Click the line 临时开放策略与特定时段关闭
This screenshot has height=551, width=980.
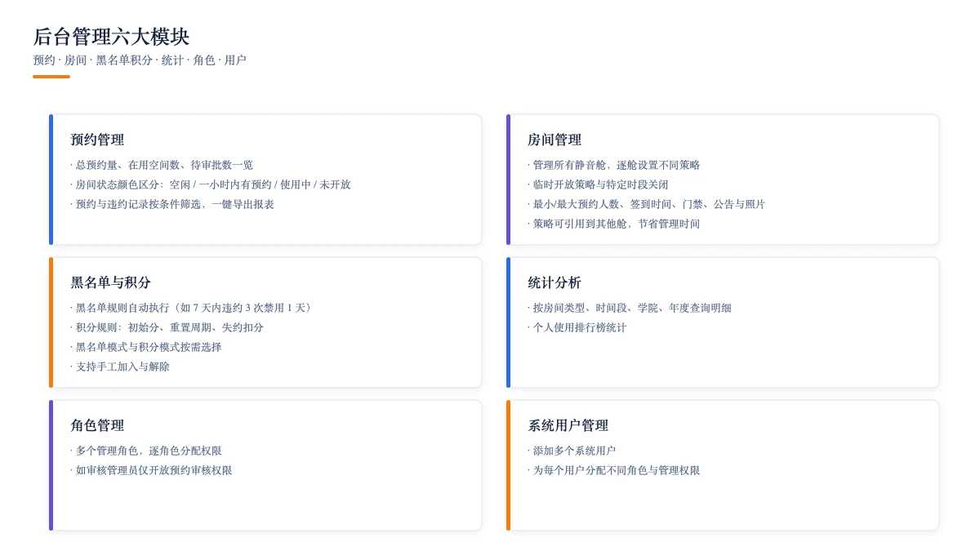pos(598,184)
